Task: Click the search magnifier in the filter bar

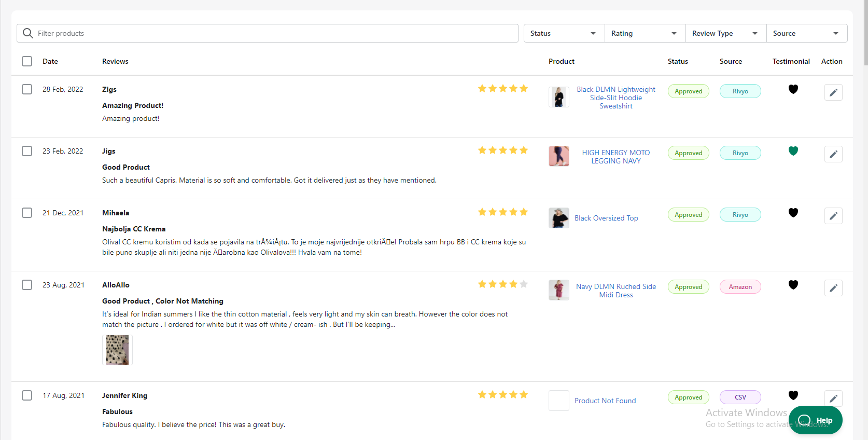Action: (x=27, y=33)
